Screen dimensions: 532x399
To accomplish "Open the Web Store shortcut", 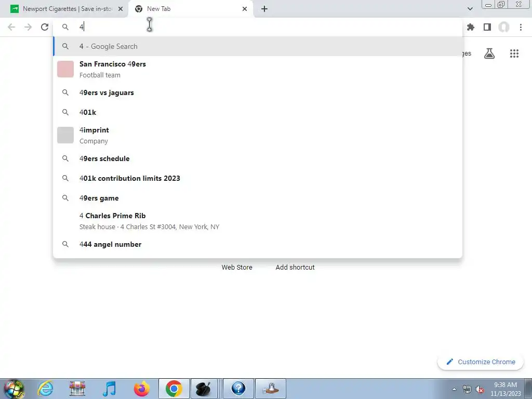I will point(237,268).
